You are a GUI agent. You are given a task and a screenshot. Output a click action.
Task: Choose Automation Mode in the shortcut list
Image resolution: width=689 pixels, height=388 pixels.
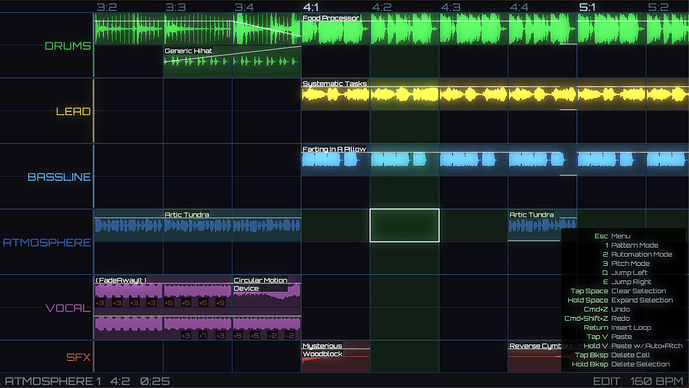coord(637,254)
